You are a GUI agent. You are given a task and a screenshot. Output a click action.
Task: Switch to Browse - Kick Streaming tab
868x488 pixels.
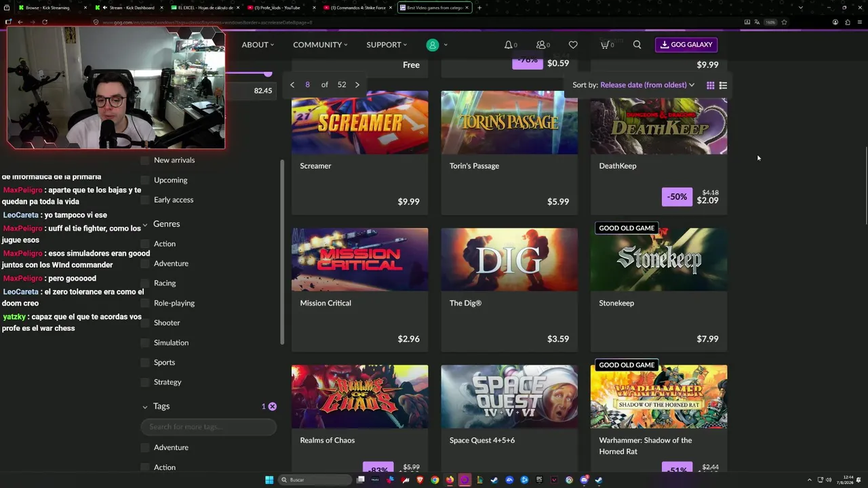point(52,8)
